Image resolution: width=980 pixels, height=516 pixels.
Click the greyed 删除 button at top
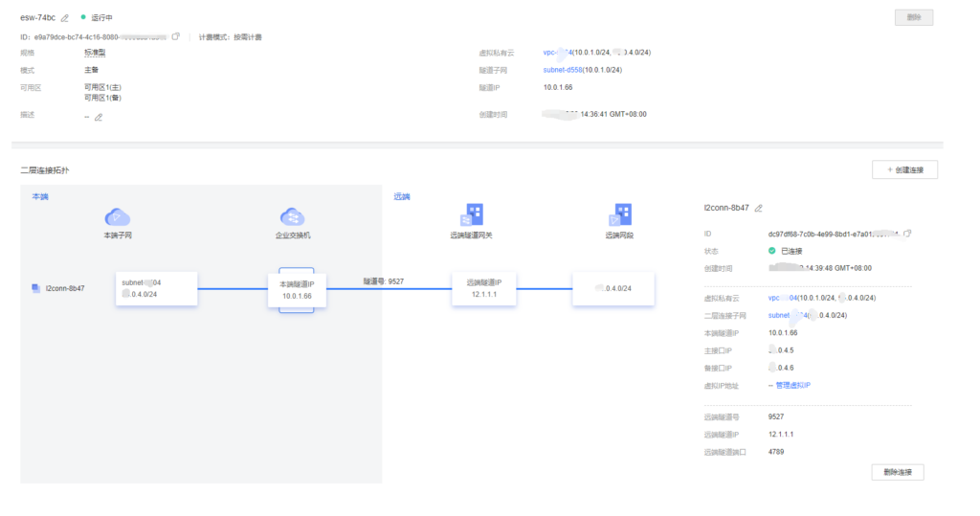(913, 17)
